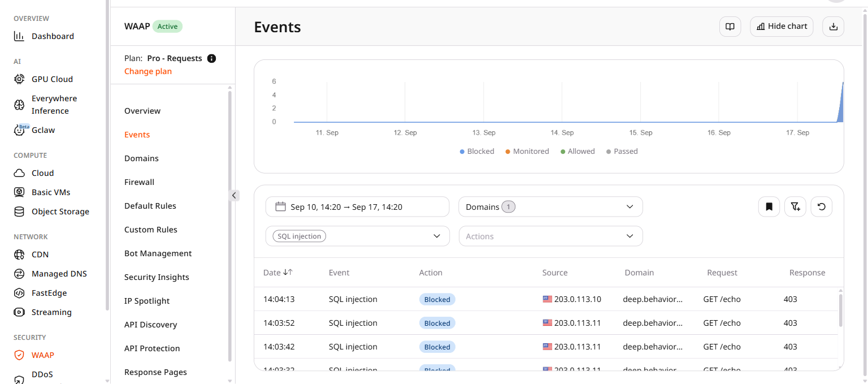Click the Basic VMs icon
The image size is (868, 384).
[19, 192]
